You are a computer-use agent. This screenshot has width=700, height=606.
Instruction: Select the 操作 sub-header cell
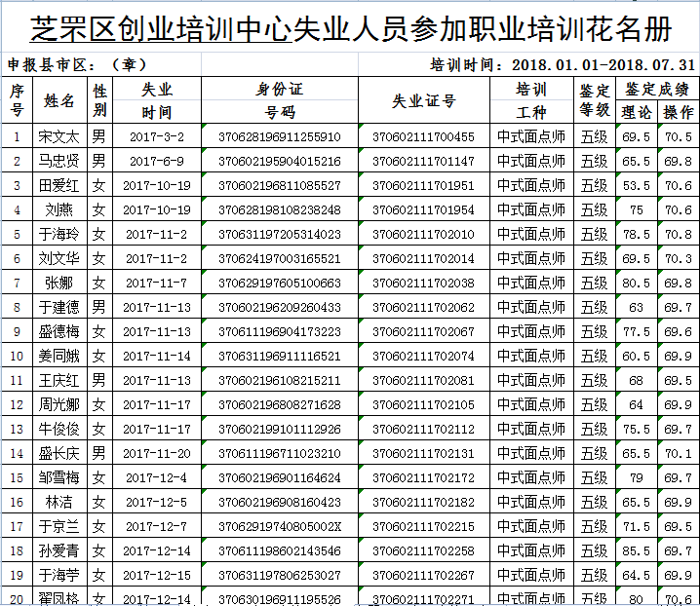point(678,112)
